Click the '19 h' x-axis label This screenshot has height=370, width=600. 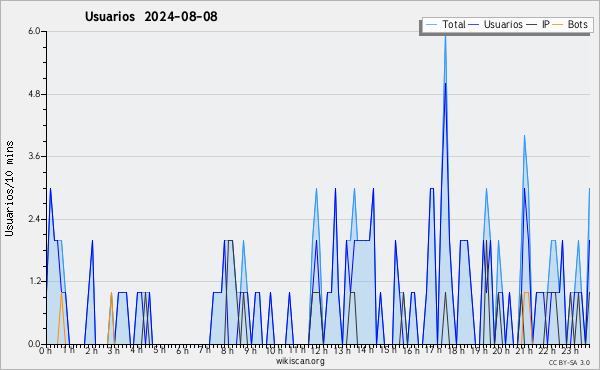478,350
